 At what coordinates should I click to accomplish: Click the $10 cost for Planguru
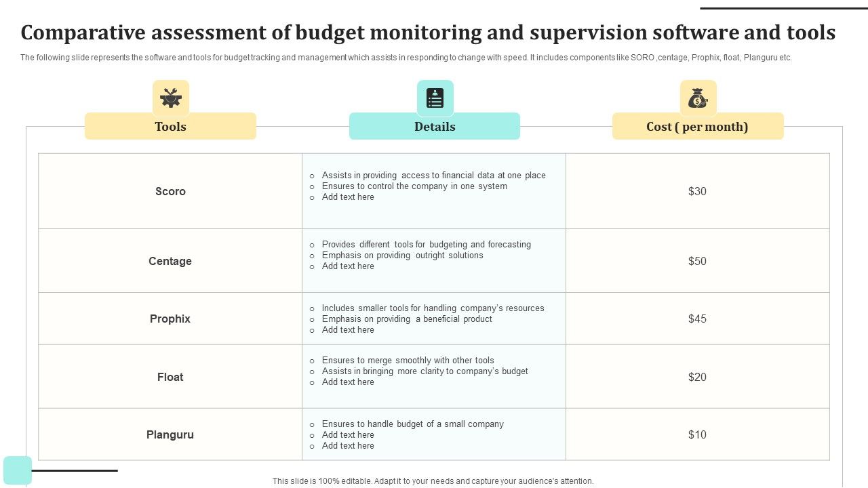tap(697, 434)
